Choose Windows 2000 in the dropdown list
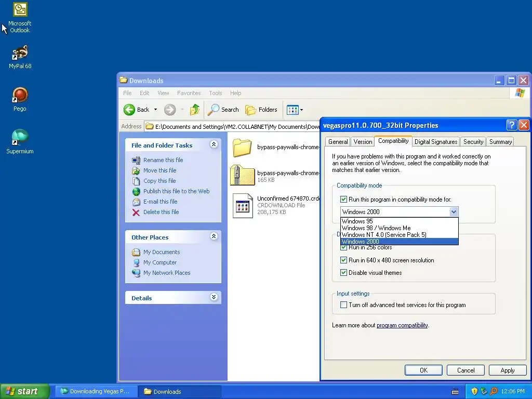 tap(400, 242)
